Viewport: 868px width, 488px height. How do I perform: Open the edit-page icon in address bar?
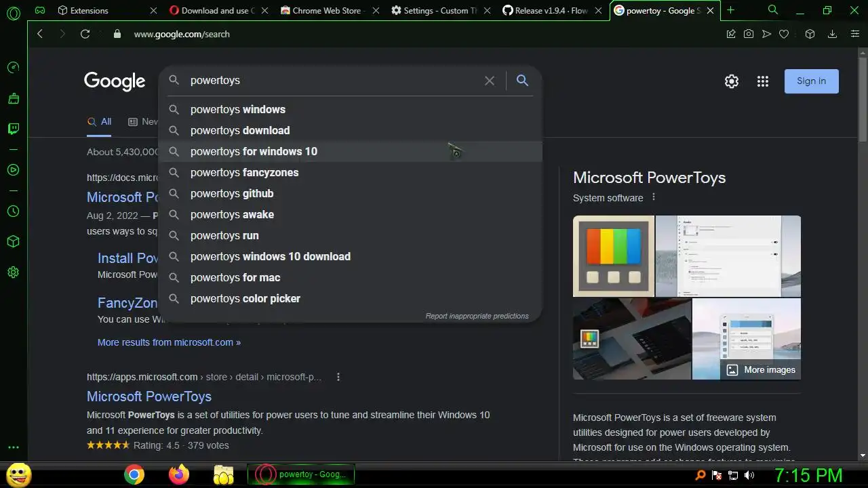click(x=731, y=34)
